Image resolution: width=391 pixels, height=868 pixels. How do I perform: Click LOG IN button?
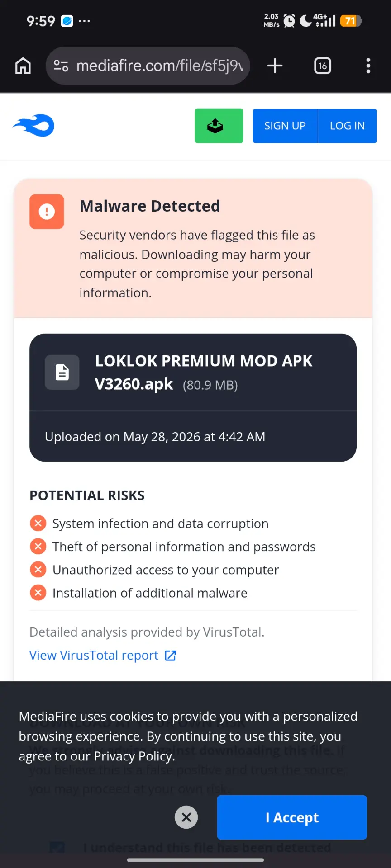coord(348,126)
